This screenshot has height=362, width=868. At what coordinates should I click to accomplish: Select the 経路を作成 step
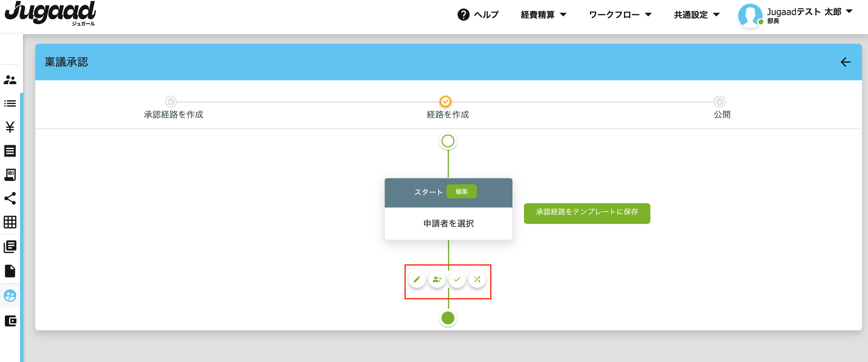(x=447, y=108)
